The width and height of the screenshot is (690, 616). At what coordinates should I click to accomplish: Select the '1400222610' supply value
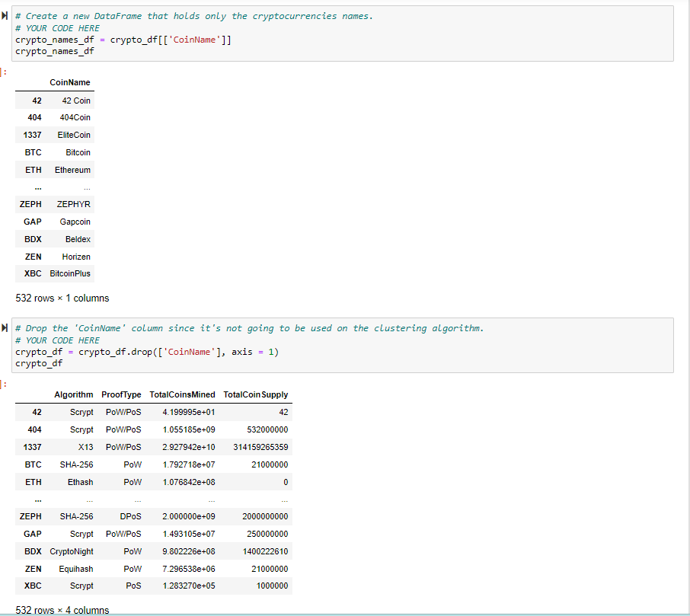click(265, 551)
